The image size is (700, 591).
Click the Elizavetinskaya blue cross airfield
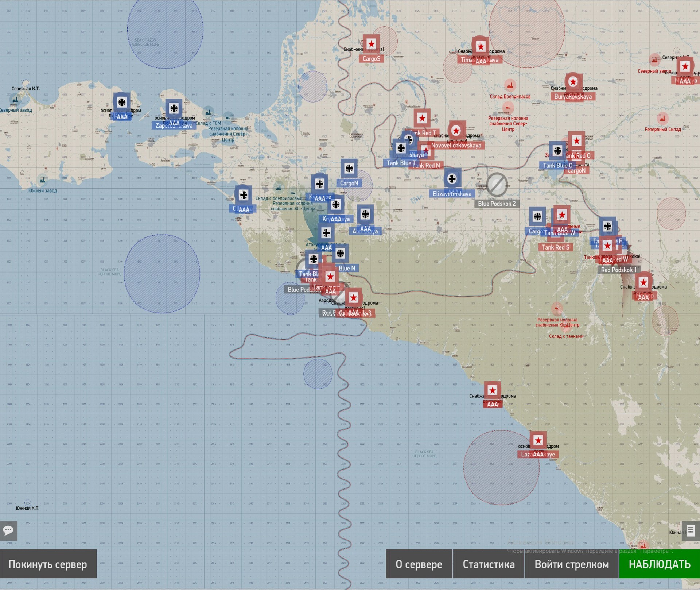[x=452, y=179]
